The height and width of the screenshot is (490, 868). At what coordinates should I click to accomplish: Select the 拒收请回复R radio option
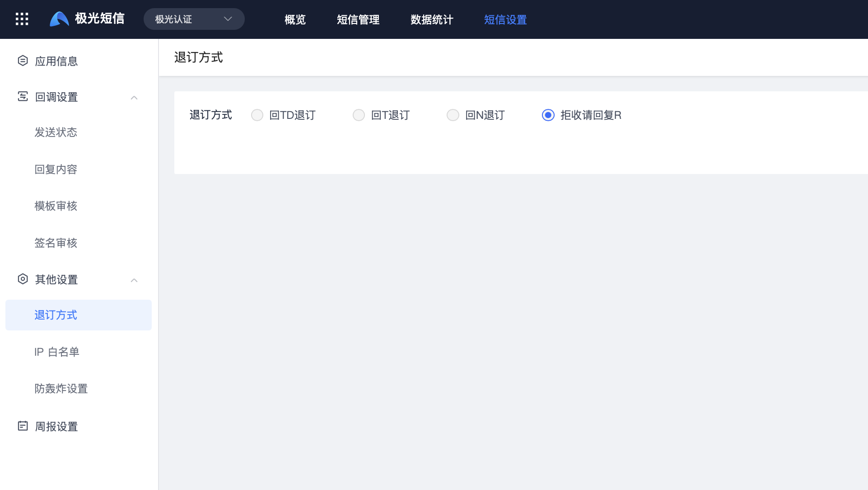548,115
